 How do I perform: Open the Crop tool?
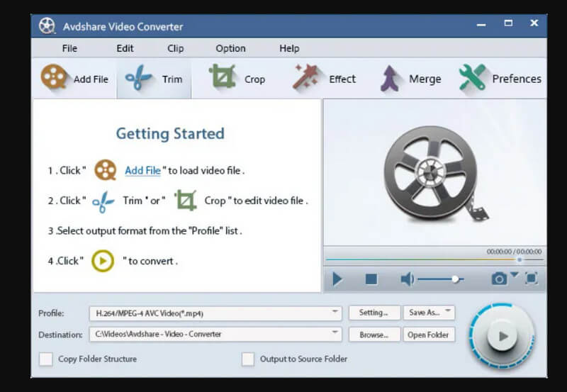click(222, 78)
